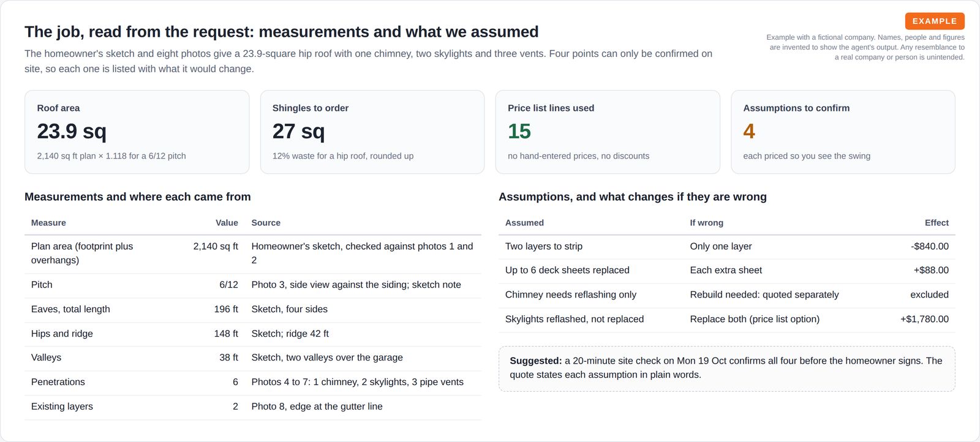This screenshot has height=442, width=980.
Task: Click the orange EXAMPLE badge
Action: tap(935, 21)
